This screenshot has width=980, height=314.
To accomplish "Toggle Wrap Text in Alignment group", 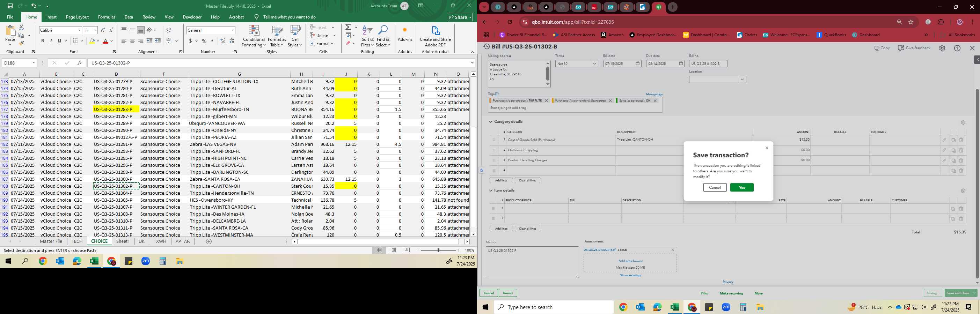I will click(x=169, y=30).
